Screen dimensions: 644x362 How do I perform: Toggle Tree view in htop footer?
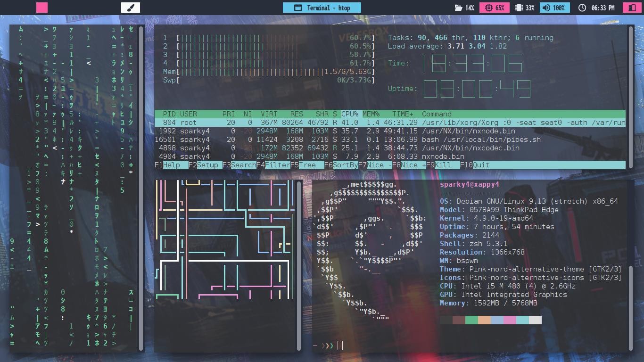(x=307, y=165)
